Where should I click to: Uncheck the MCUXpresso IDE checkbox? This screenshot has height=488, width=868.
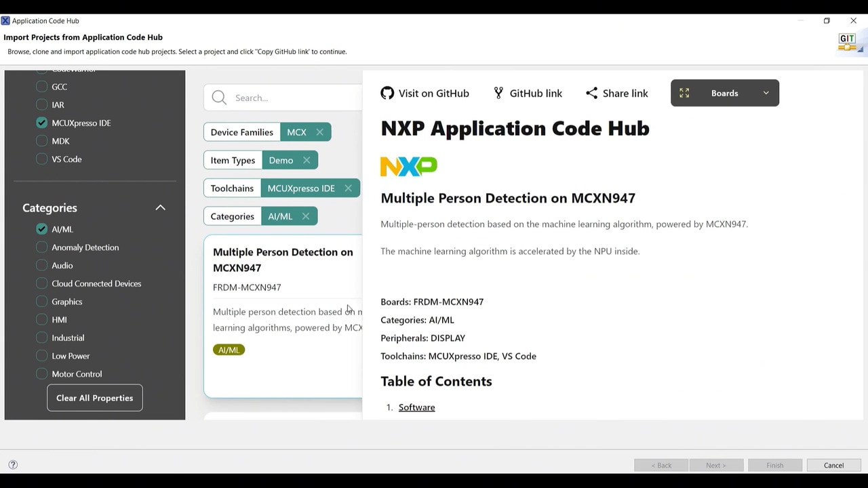[x=42, y=123]
